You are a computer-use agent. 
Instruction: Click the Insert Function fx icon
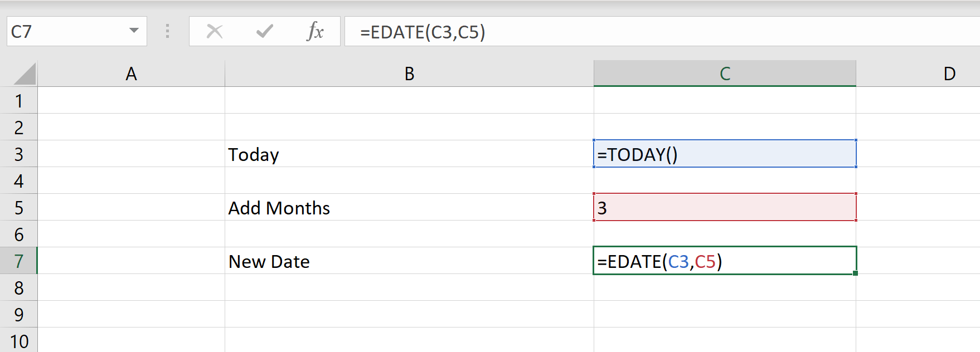[x=315, y=32]
